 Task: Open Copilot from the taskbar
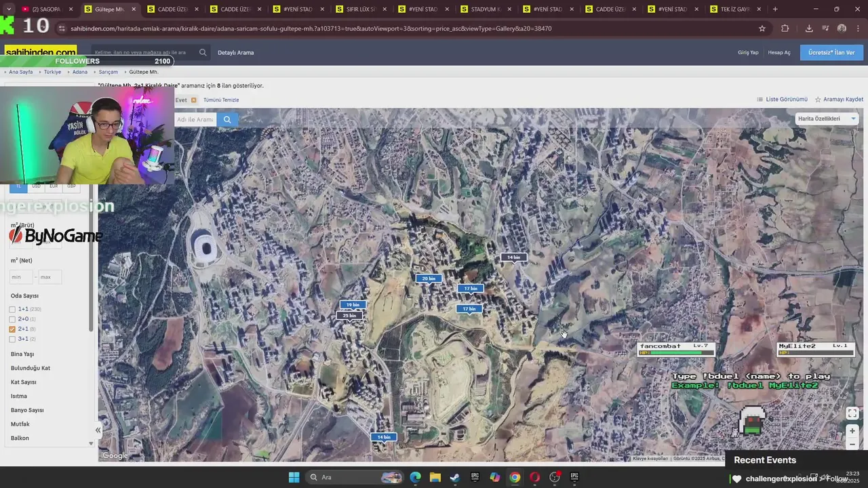click(495, 477)
